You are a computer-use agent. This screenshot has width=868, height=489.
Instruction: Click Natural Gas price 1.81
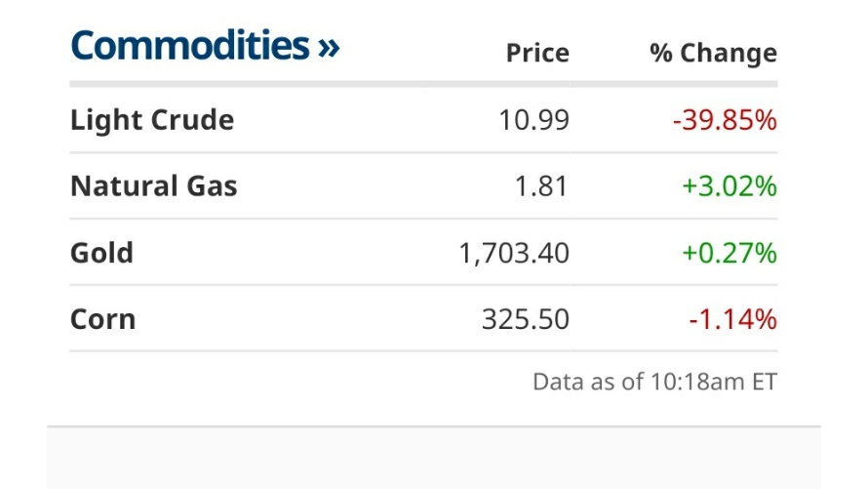coord(541,186)
